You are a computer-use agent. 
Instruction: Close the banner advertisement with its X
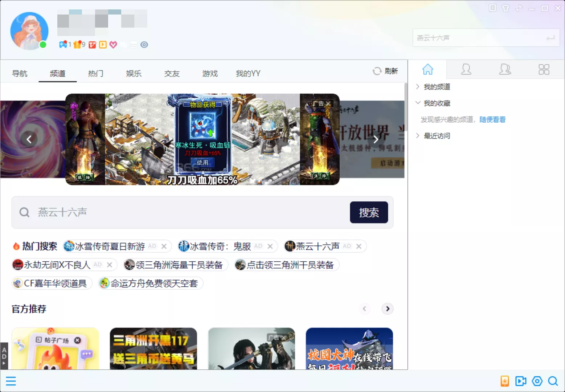[x=328, y=103]
